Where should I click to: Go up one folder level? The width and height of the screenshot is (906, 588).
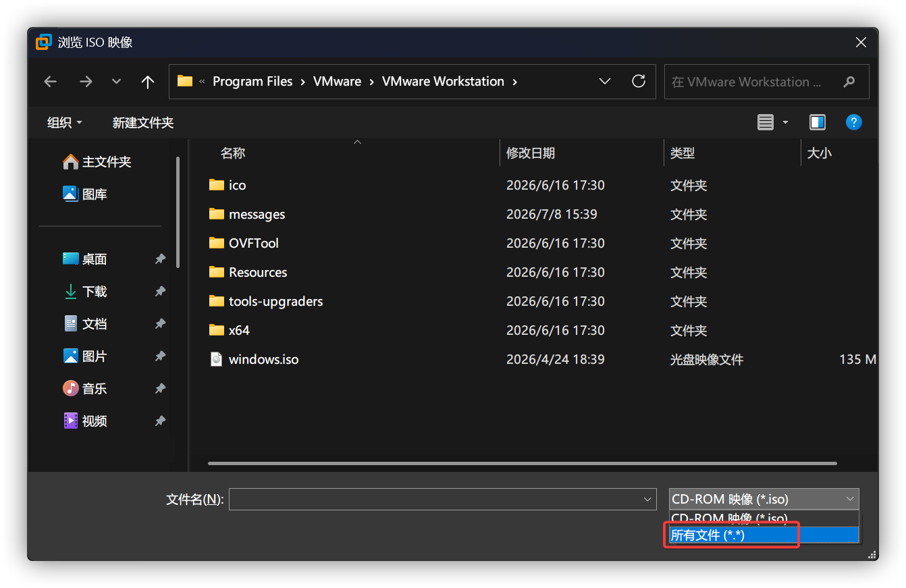pyautogui.click(x=148, y=82)
